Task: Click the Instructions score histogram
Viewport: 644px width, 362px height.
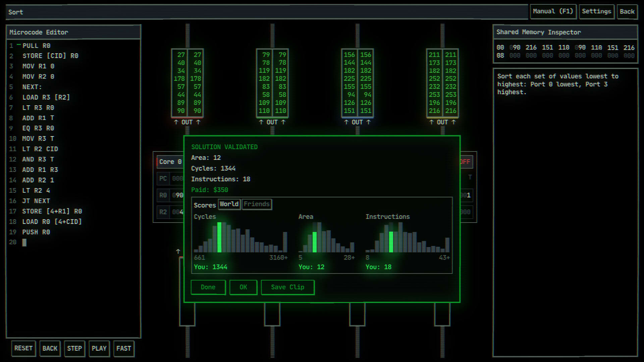Action: pos(408,237)
